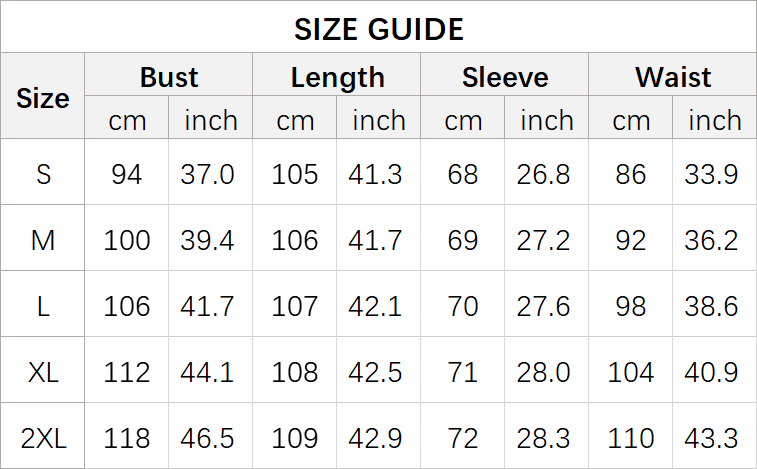Viewport: 757px width, 469px height.
Task: Click the 43.3 inch waist cell
Action: 712,437
